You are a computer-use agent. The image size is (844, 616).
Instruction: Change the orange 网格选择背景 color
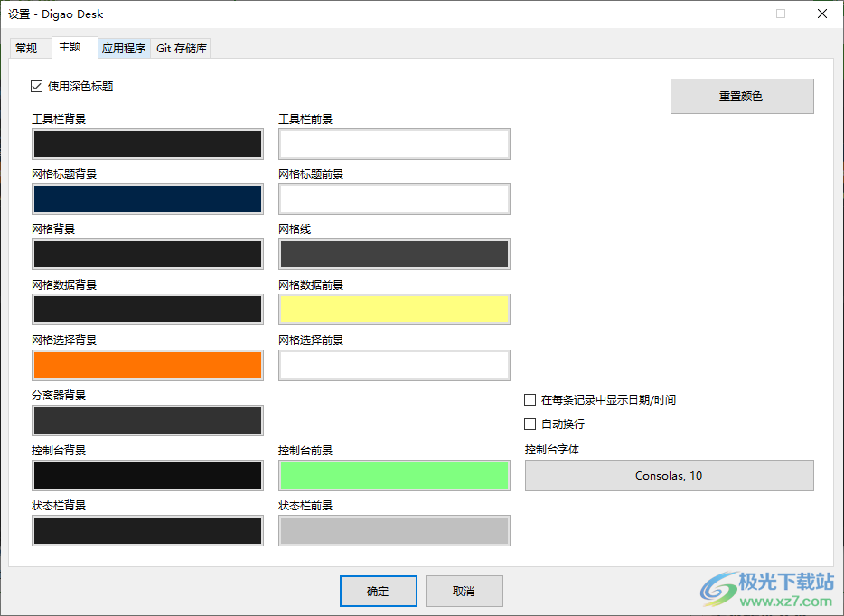147,364
